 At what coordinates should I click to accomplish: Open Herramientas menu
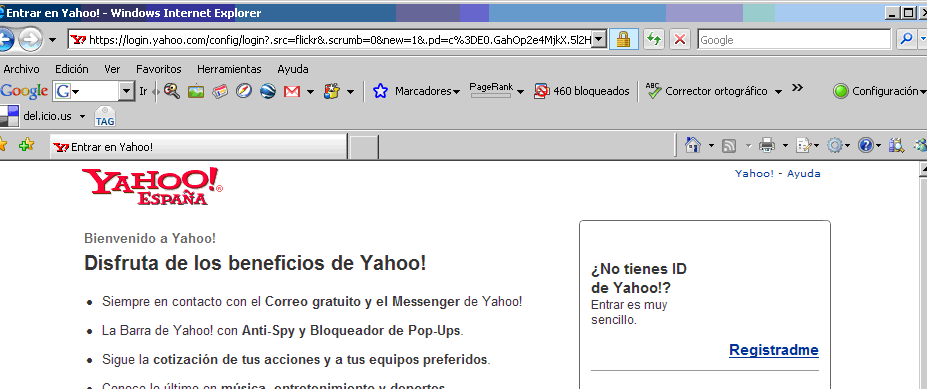229,69
